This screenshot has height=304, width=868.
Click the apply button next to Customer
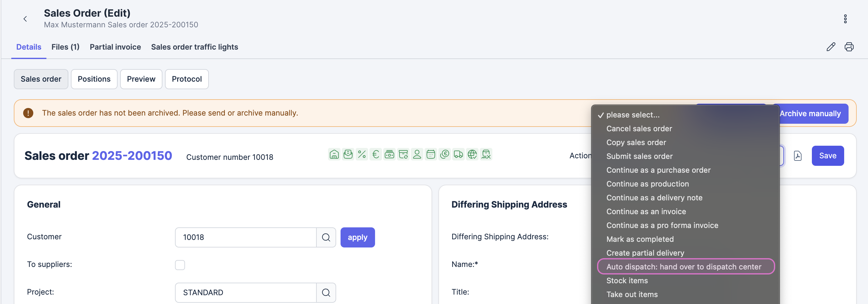click(357, 237)
